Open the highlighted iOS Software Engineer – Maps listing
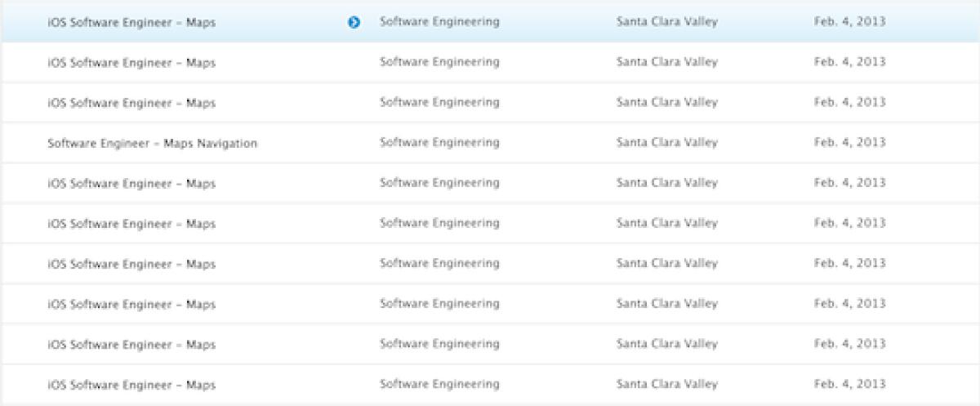980x406 pixels. [x=131, y=22]
